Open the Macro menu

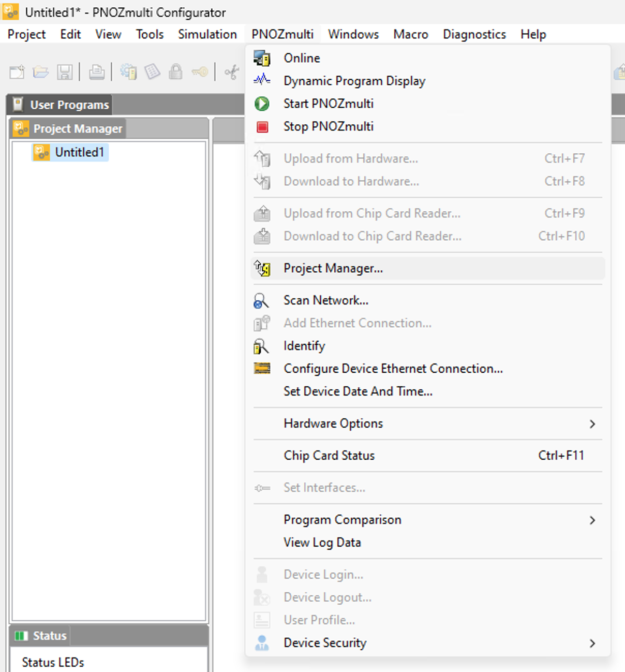coord(411,34)
